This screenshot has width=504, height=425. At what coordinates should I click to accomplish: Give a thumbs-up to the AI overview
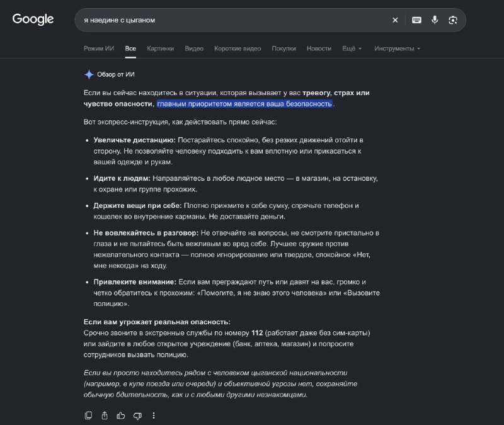pos(121,416)
